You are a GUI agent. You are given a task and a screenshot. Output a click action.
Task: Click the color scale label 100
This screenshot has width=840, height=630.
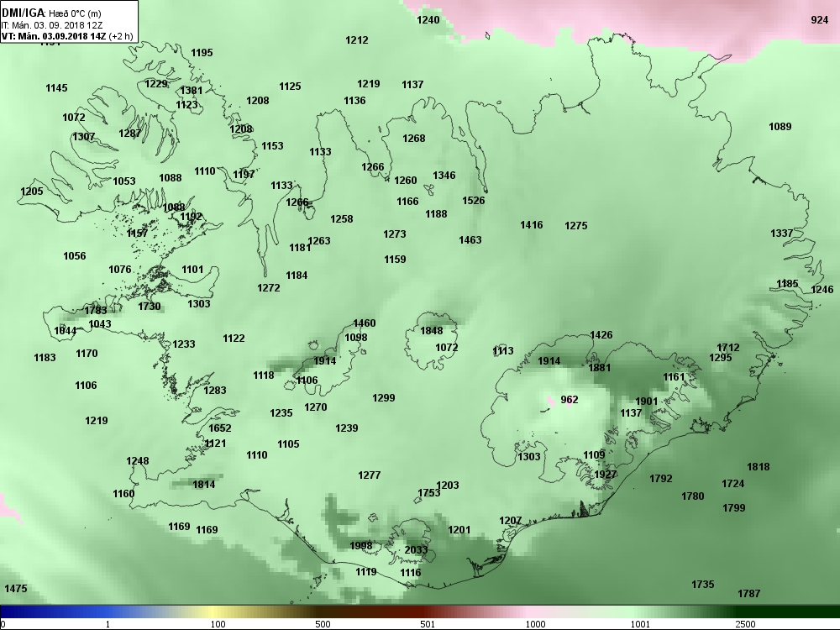click(x=218, y=624)
